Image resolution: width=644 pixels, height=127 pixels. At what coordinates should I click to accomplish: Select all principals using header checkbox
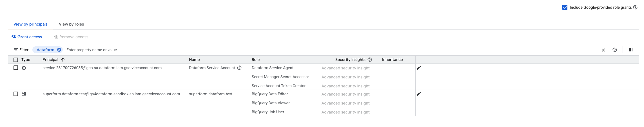[16, 60]
